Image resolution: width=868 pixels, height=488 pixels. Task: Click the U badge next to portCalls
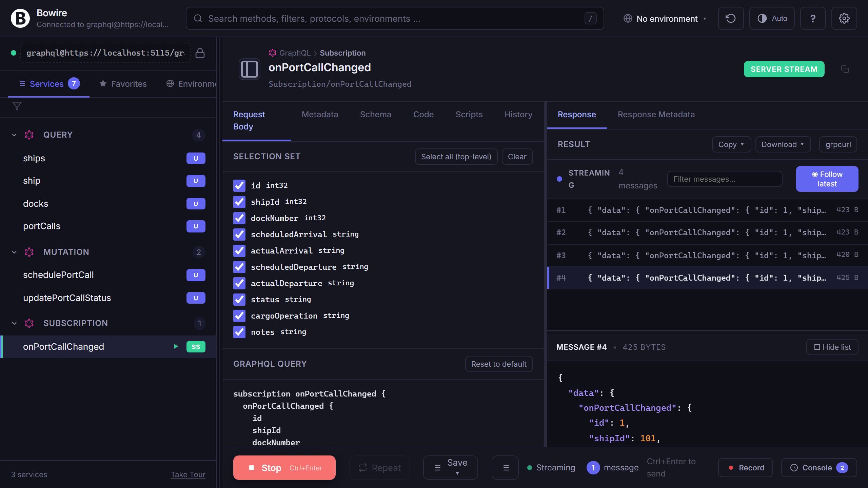click(x=196, y=226)
